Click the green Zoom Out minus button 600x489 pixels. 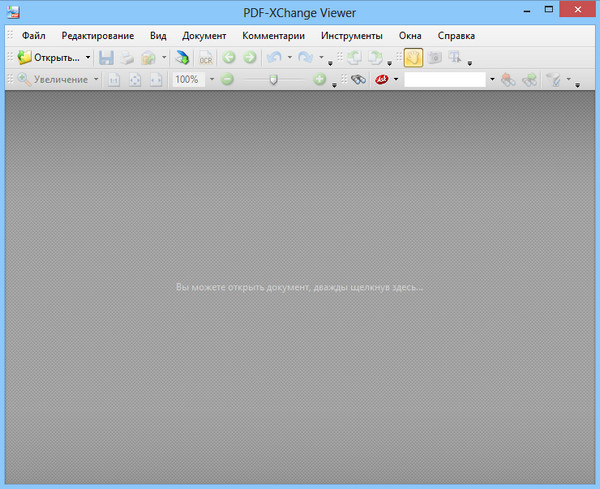click(227, 79)
